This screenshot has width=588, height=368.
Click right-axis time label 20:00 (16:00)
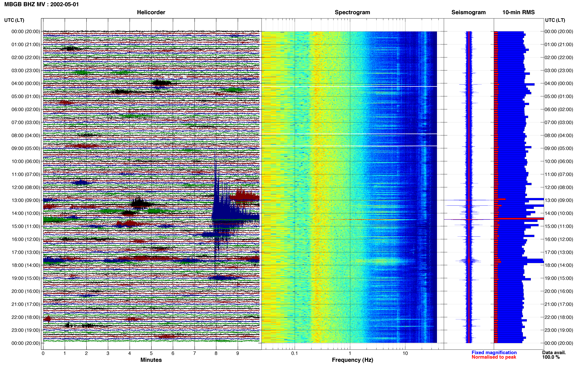click(559, 291)
